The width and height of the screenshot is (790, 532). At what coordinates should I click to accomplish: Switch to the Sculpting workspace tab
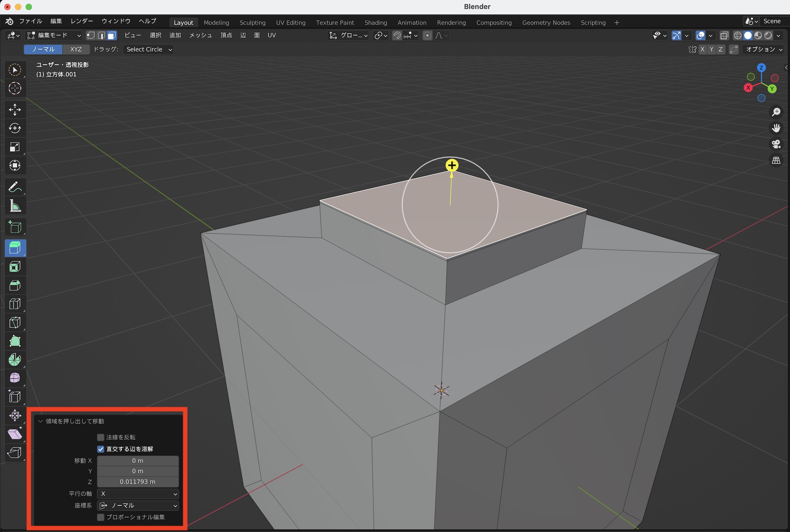252,23
